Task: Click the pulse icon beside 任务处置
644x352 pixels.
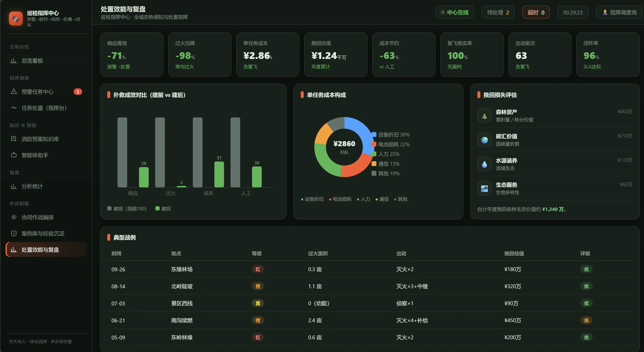Action: point(14,108)
